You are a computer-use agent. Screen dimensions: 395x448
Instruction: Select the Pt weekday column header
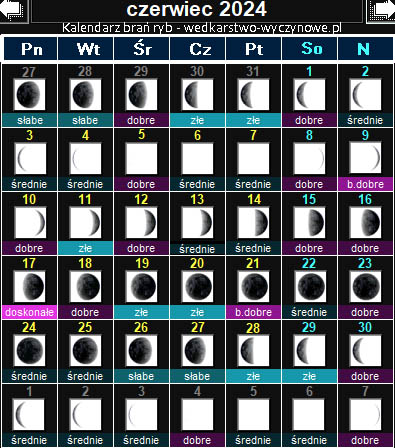point(254,49)
